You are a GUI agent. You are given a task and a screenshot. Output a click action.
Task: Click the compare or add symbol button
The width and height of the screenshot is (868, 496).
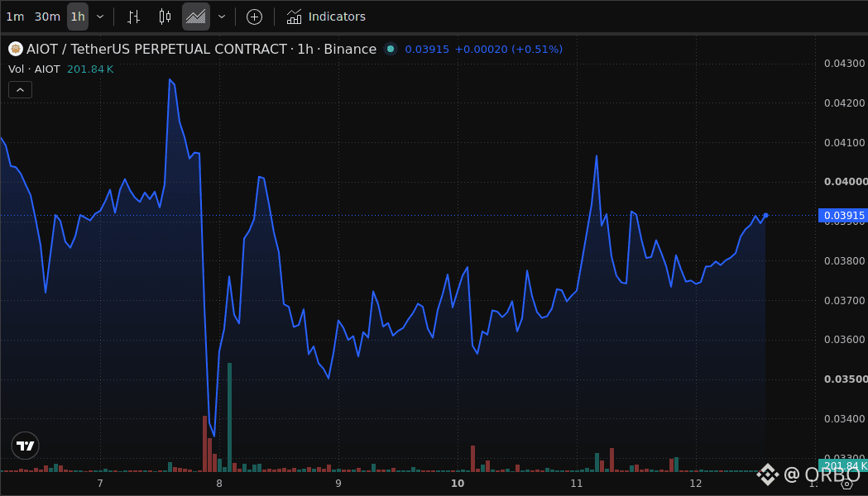click(254, 17)
